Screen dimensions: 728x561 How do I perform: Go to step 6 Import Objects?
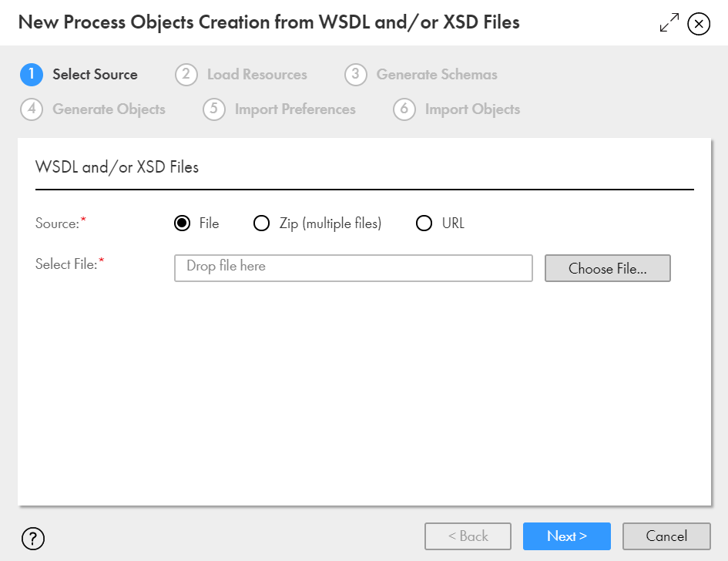[456, 109]
